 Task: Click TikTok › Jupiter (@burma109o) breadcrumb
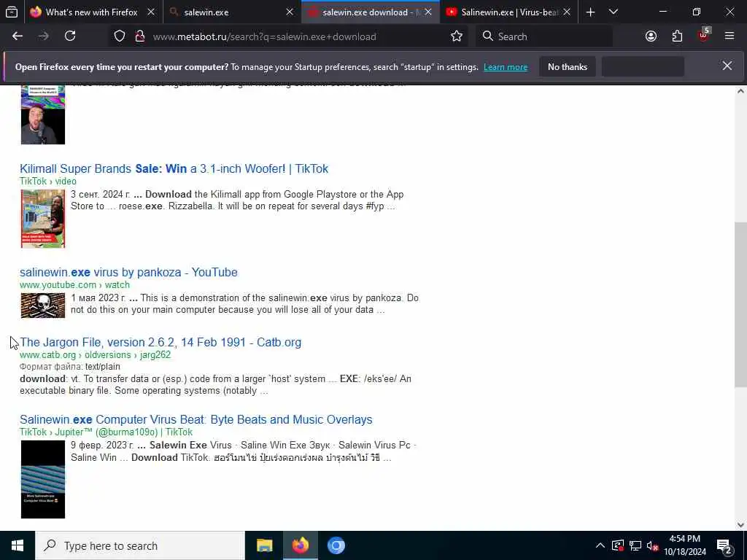pyautogui.click(x=106, y=432)
